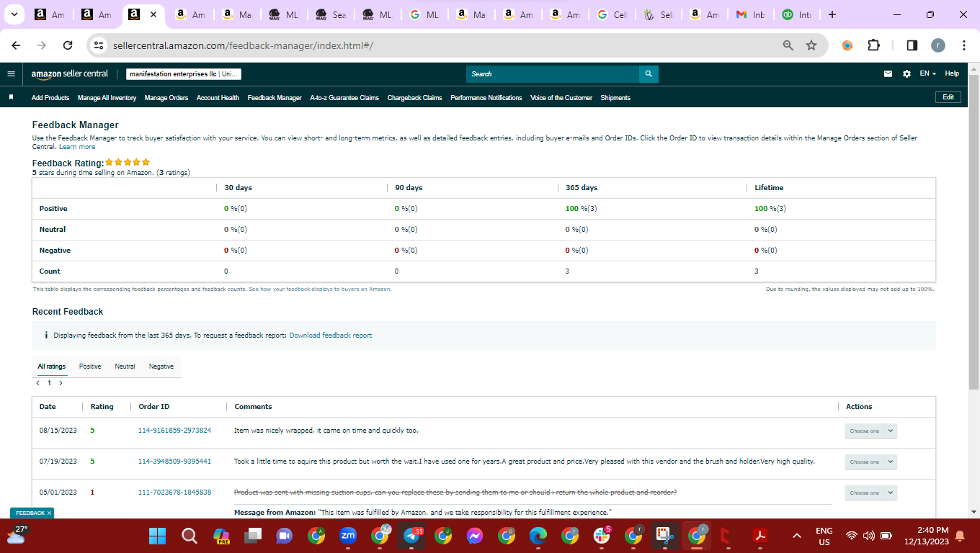Show hidden system tray icons
This screenshot has height=553, width=980.
[797, 536]
